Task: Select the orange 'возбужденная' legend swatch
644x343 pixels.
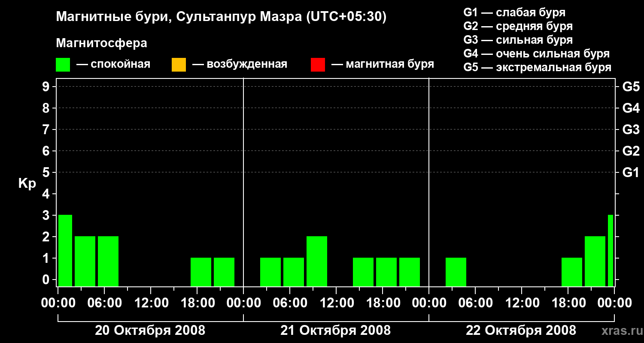Action: [x=179, y=65]
